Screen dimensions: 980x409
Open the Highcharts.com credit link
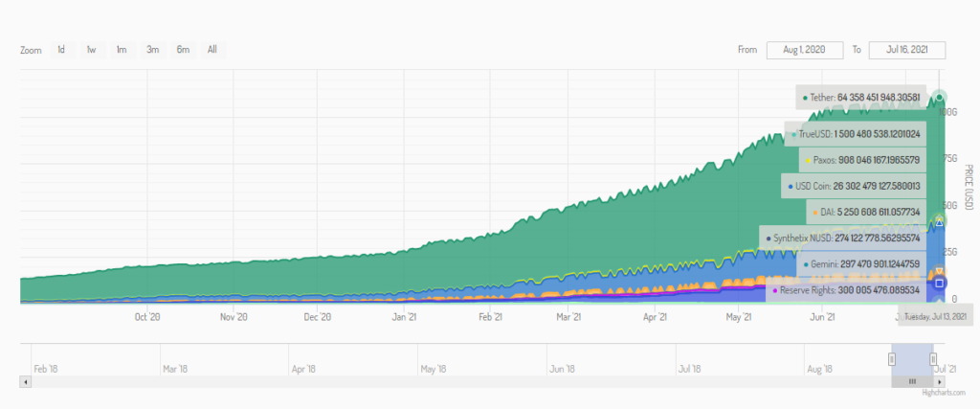coord(944,393)
